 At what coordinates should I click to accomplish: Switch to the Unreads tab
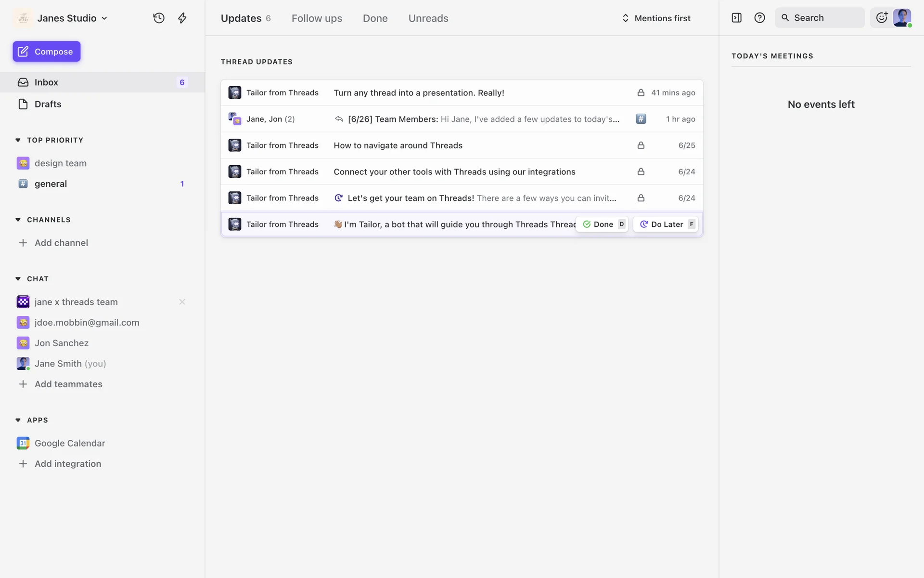428,18
